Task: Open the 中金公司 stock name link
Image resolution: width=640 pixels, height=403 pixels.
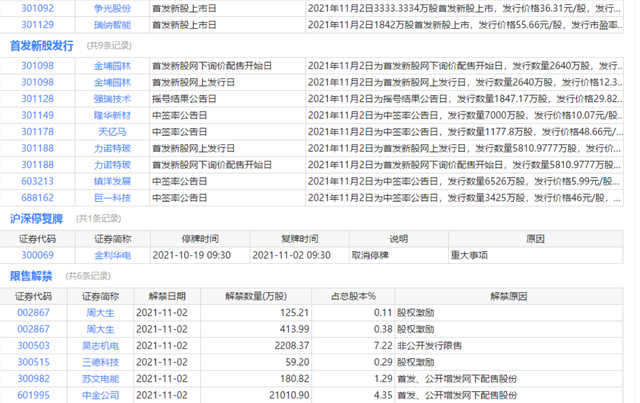Action: click(100, 395)
